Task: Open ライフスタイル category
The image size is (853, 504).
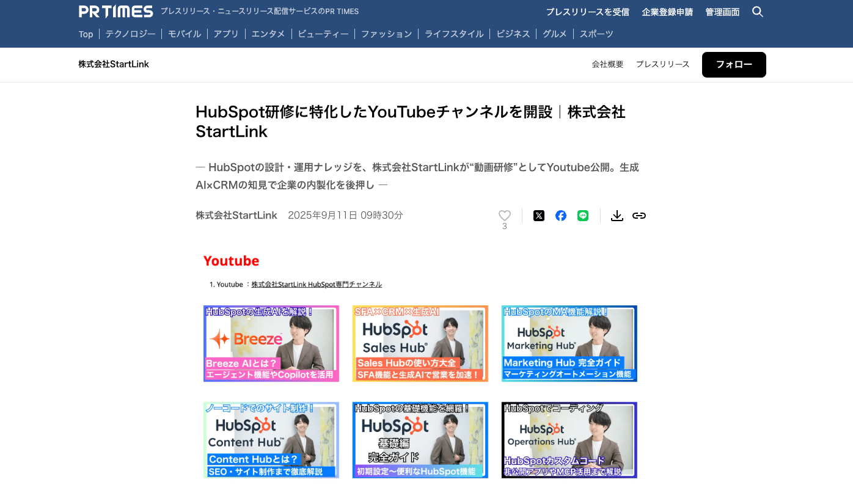Action: point(454,34)
